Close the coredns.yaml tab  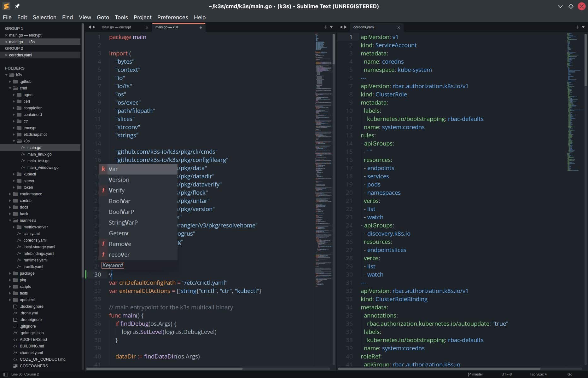[x=399, y=27]
